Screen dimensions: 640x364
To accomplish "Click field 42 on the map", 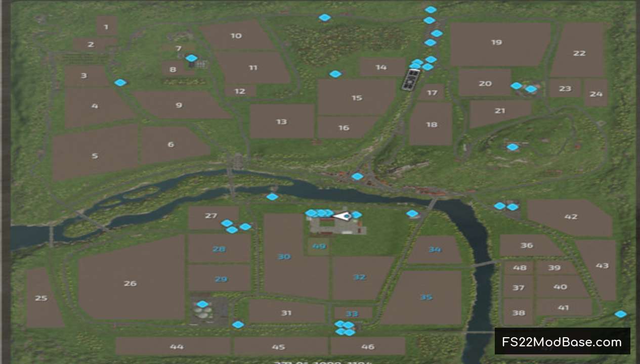I will tap(571, 217).
